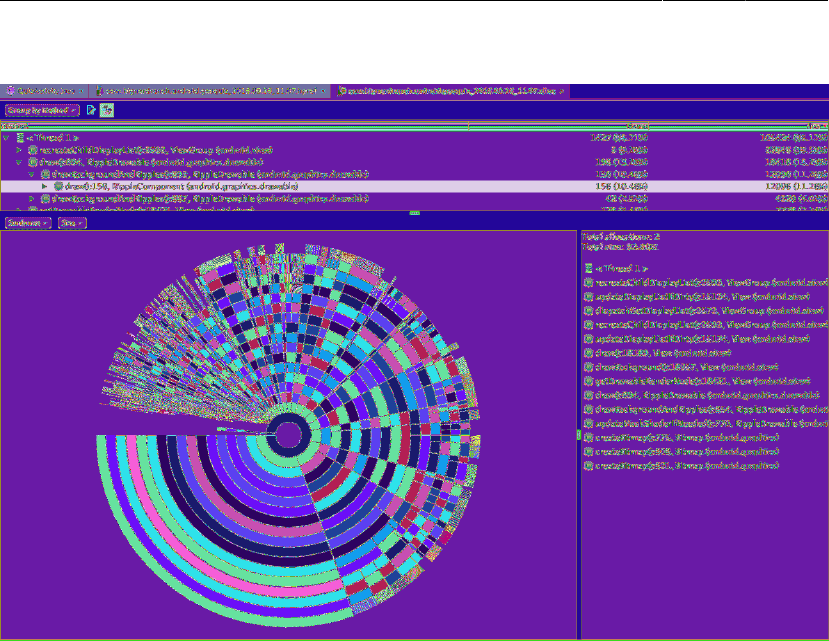Select updateMaskShaderIfNeeded RippleDrawable in the details panel

coord(712,424)
